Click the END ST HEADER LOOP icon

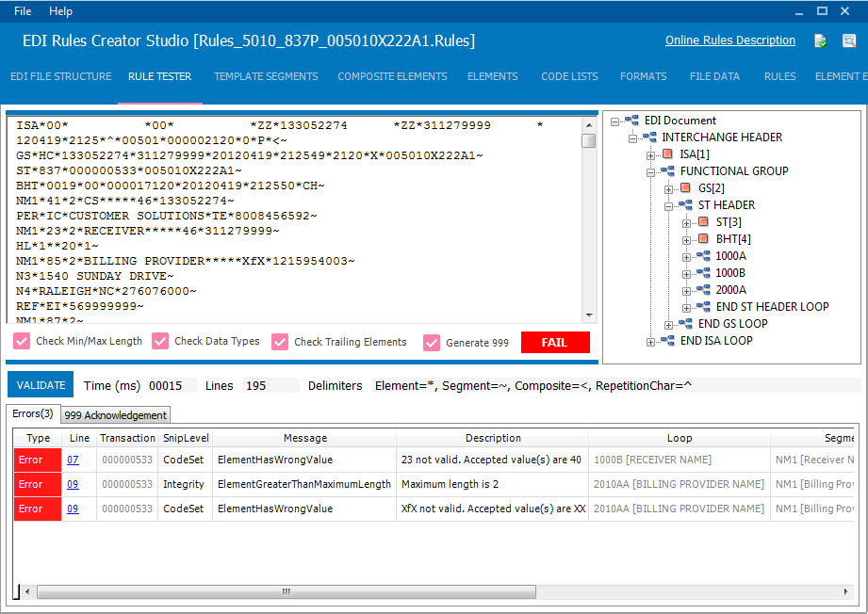coord(703,307)
